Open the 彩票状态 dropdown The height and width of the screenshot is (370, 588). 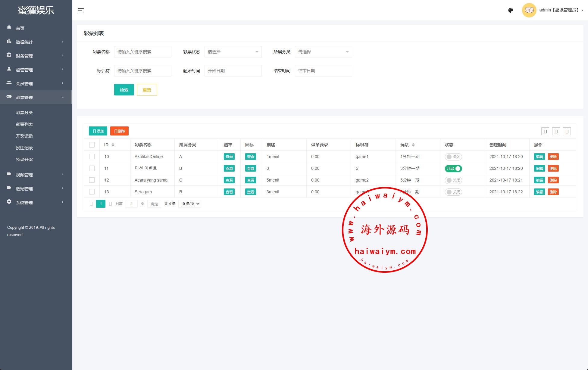233,52
